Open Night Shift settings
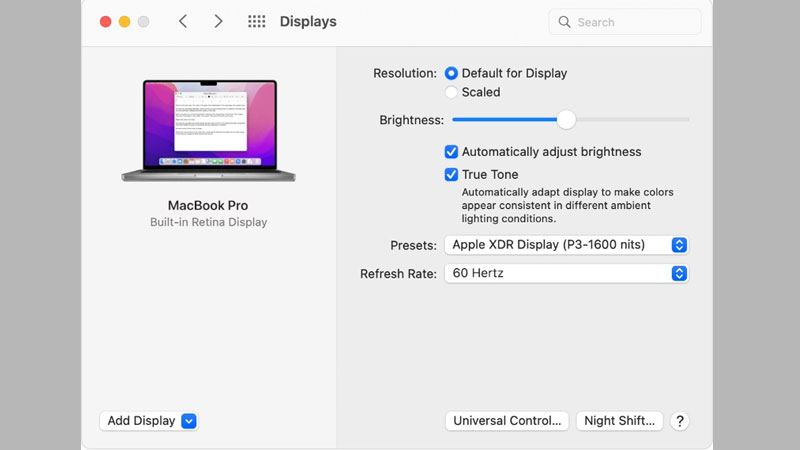Image resolution: width=800 pixels, height=450 pixels. pyautogui.click(x=620, y=421)
